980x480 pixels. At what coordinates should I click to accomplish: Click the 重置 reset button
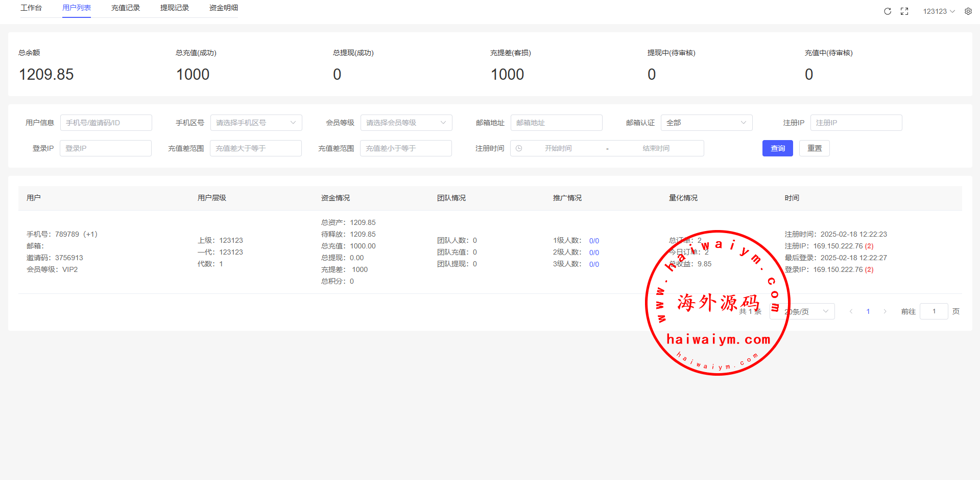[x=814, y=148]
